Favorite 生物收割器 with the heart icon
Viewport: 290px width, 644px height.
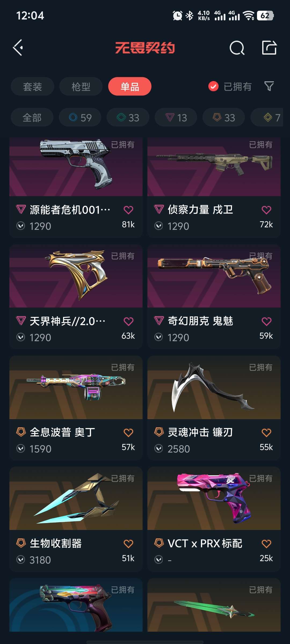[128, 544]
